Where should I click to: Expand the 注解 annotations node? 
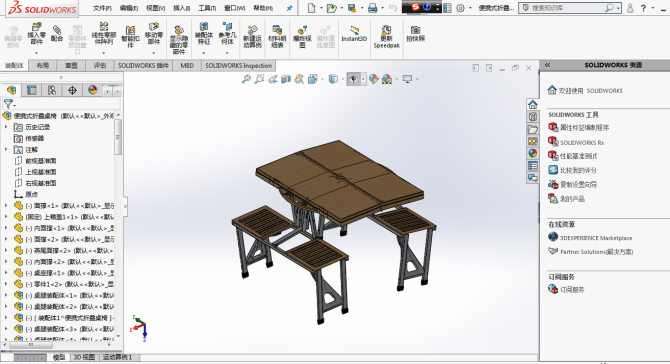pos(6,150)
